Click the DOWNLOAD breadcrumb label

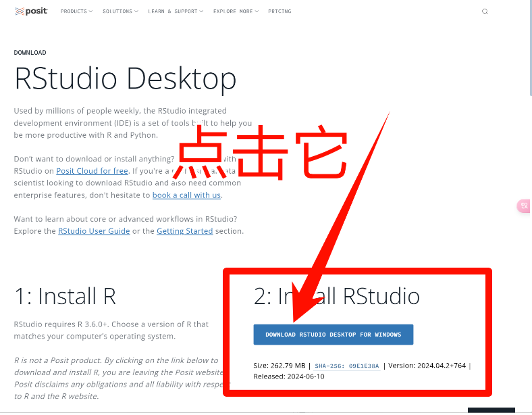[x=30, y=53]
